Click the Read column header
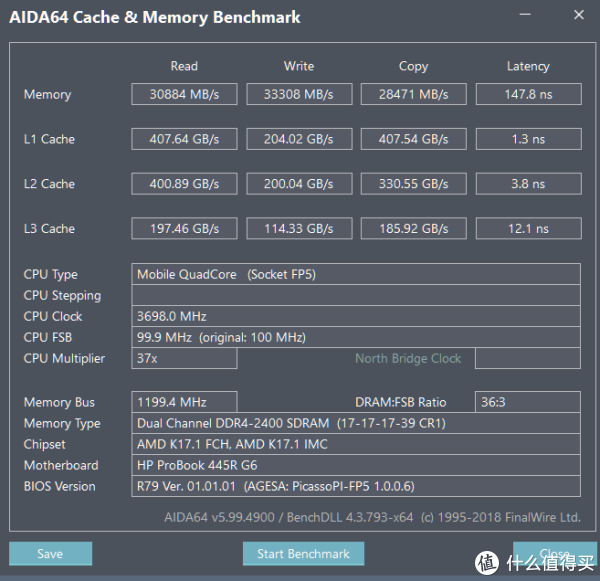This screenshot has height=581, width=600. pyautogui.click(x=184, y=66)
